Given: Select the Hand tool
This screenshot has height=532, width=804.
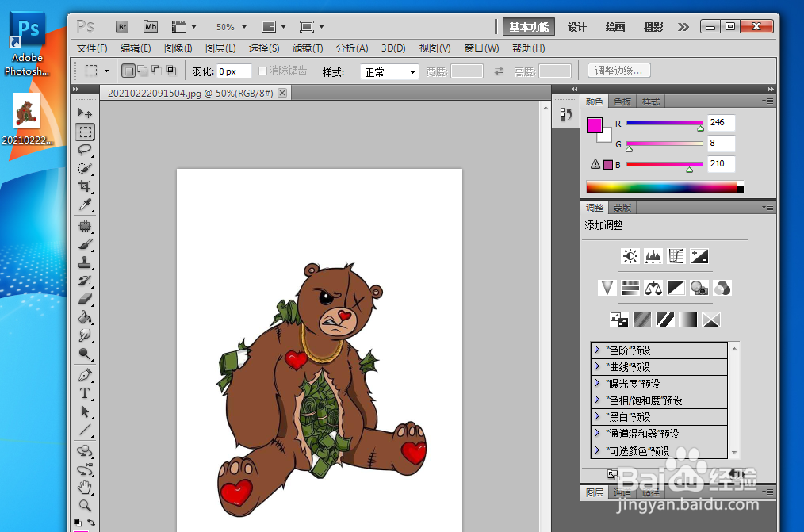Looking at the screenshot, I should pyautogui.click(x=85, y=488).
